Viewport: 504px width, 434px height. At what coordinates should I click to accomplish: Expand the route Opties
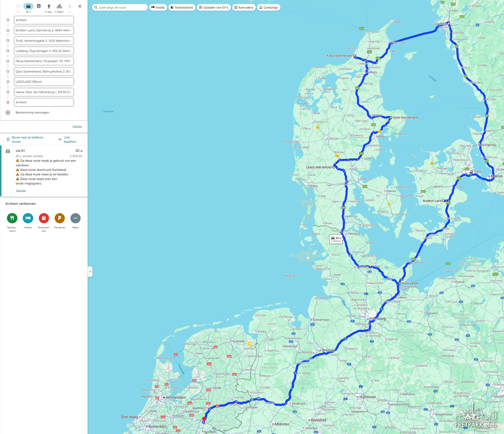pos(77,127)
